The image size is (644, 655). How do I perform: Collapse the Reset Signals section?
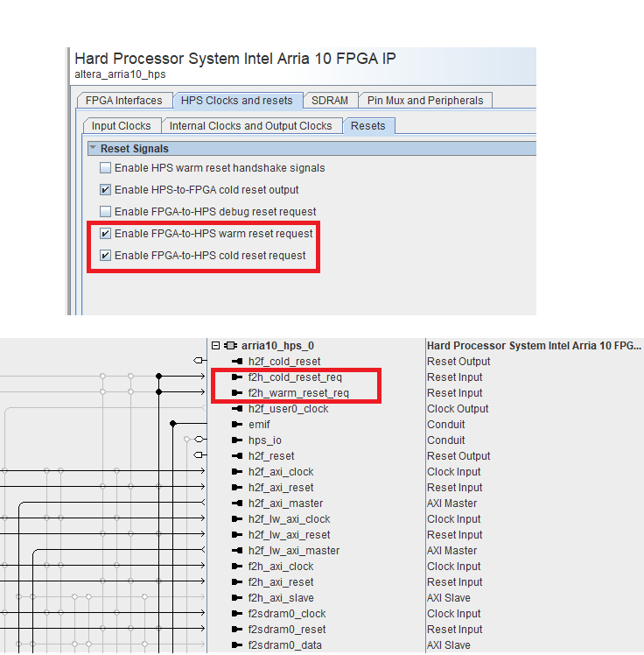point(93,148)
